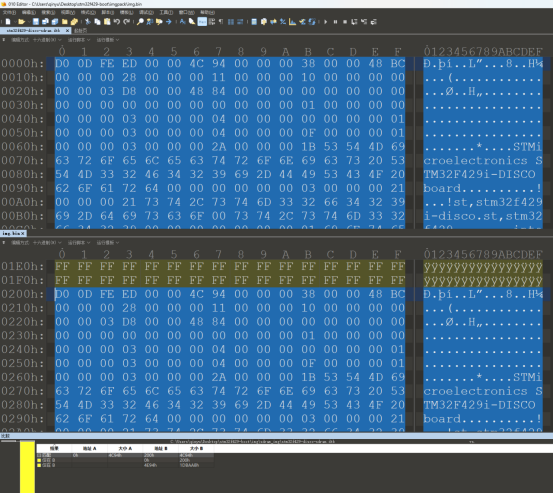This screenshot has height=493, width=553.
Task: Click the Open file folder icon
Action: point(22,22)
